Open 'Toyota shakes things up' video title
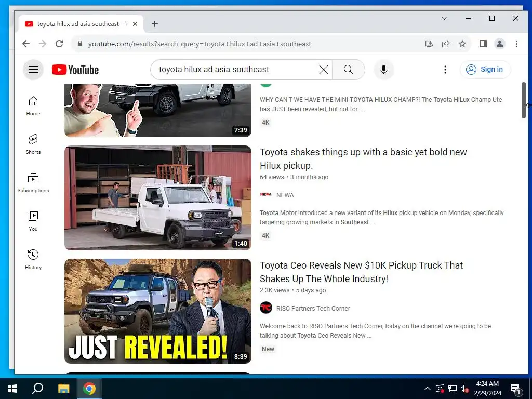Image resolution: width=532 pixels, height=399 pixels. tap(363, 159)
